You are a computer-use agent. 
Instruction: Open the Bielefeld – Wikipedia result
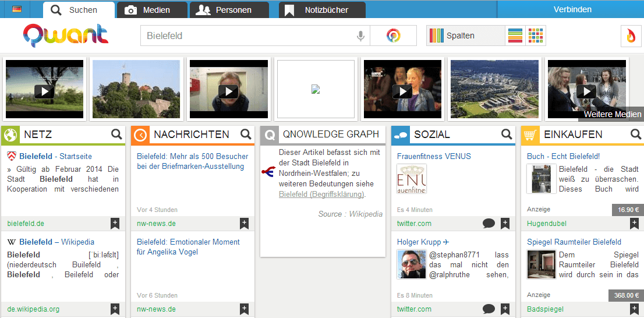click(56, 242)
